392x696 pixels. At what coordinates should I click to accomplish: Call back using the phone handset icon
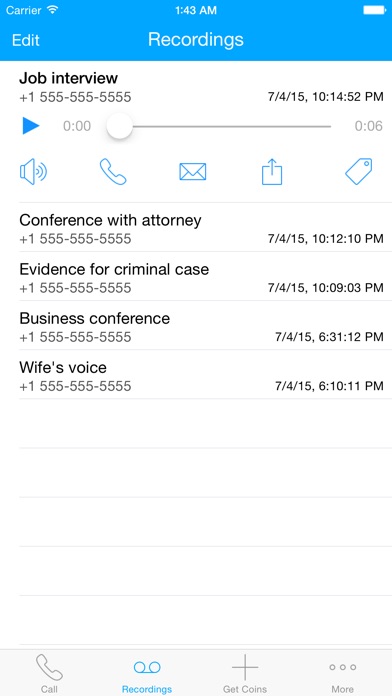tap(113, 171)
